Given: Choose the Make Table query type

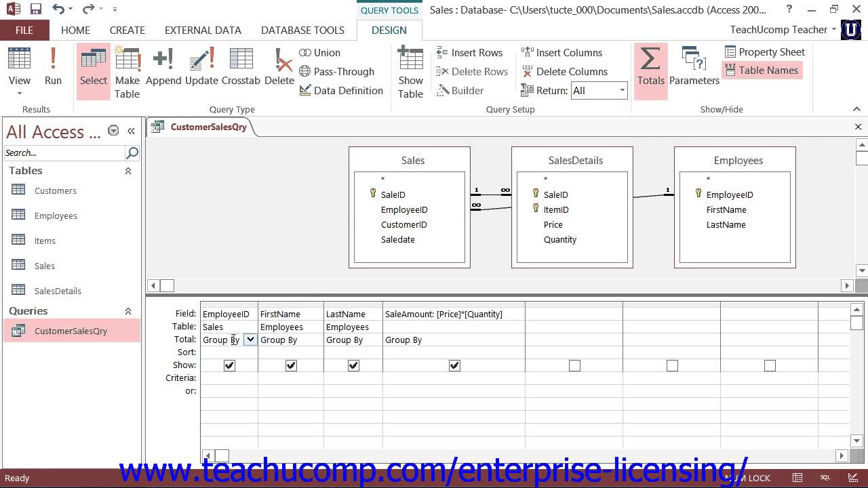Looking at the screenshot, I should pos(127,73).
